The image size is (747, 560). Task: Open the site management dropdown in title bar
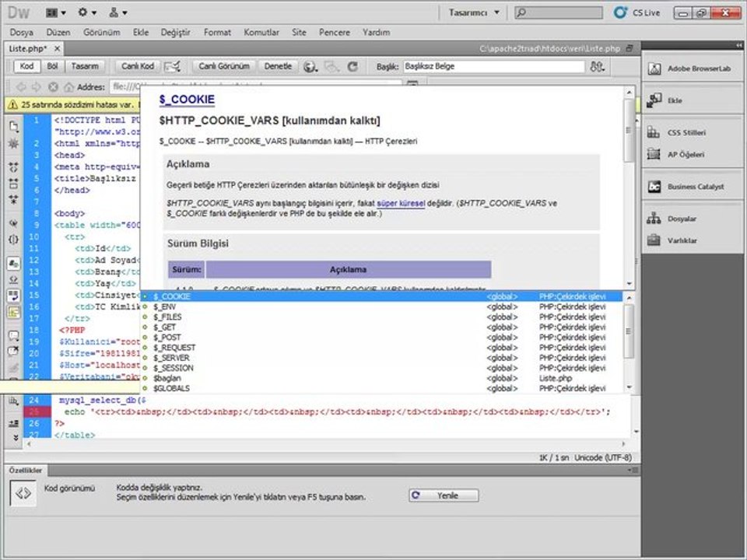point(117,13)
